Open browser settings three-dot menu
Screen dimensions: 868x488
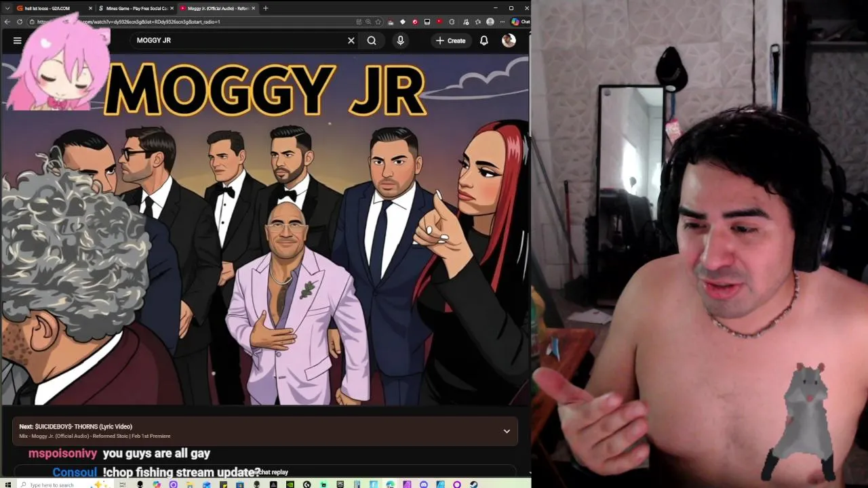(502, 22)
